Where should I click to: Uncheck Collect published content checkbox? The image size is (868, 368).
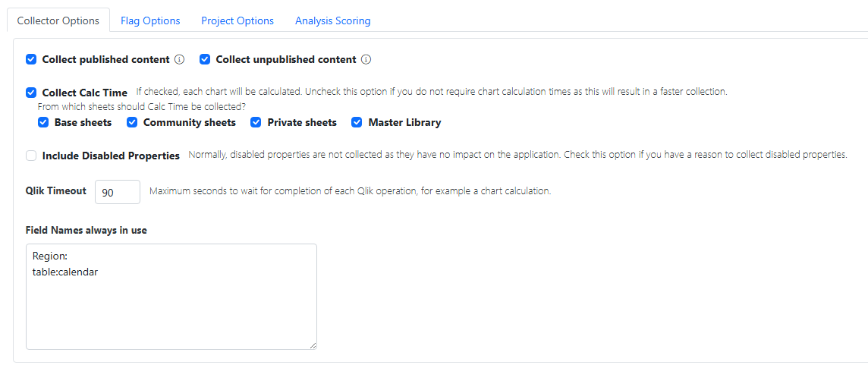click(x=31, y=59)
